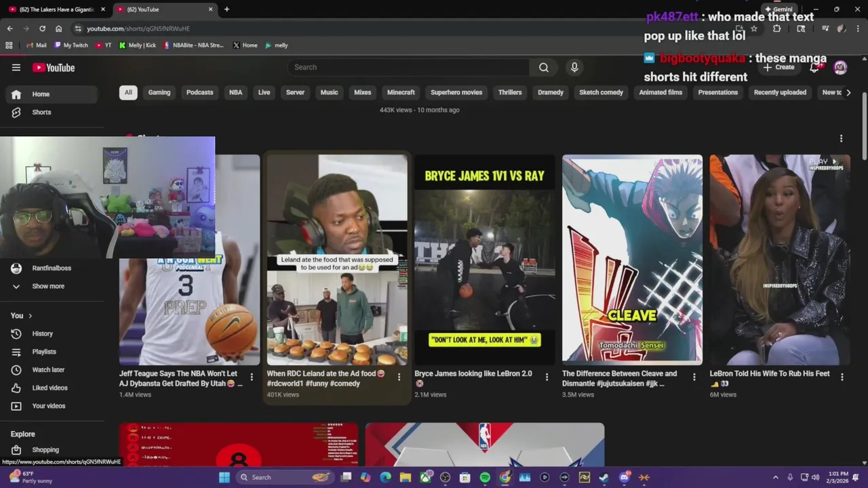
Task: Select the NBA category chip
Action: (235, 92)
